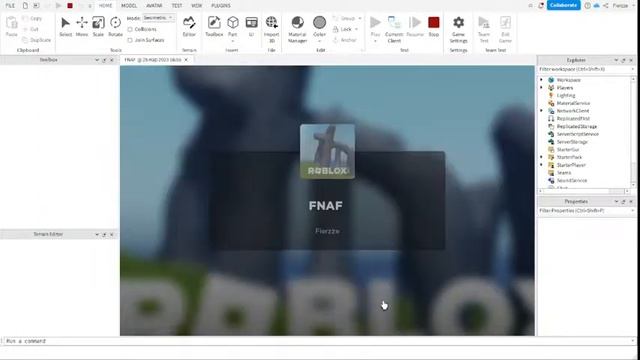640x360 pixels.
Task: Activate the Rotate tool
Action: click(116, 27)
